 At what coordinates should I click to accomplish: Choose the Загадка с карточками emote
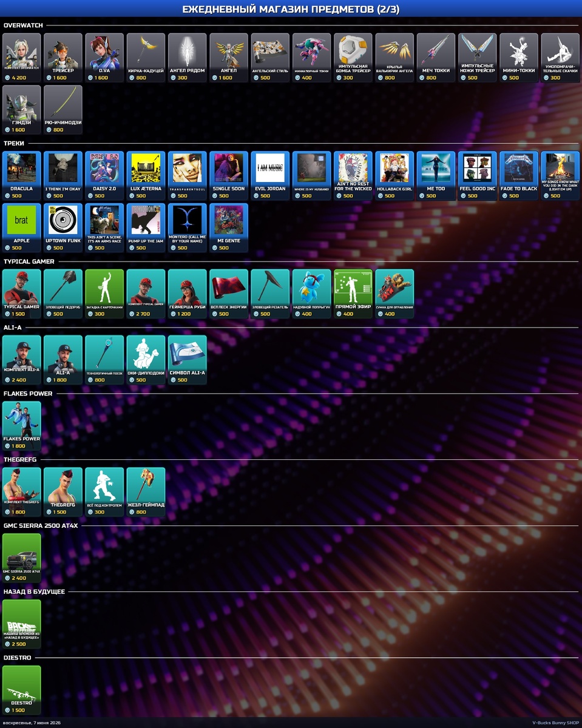(x=104, y=294)
